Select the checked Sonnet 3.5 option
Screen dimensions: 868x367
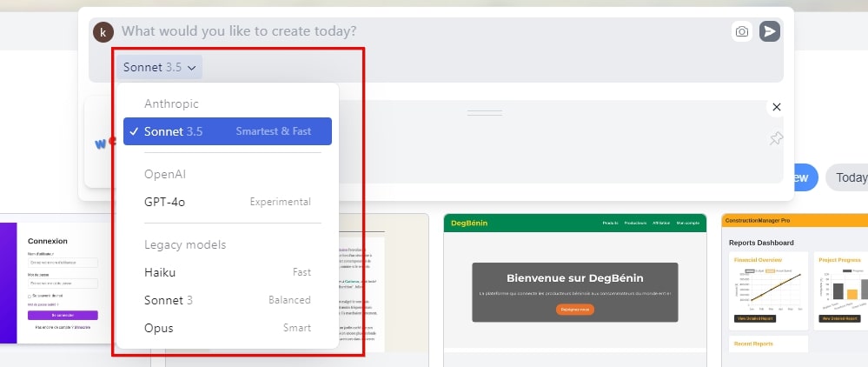pos(227,131)
